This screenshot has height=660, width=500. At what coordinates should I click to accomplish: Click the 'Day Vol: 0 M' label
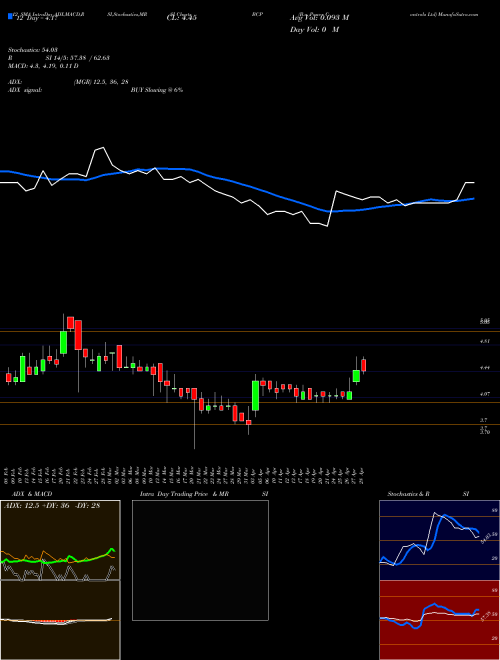314,30
